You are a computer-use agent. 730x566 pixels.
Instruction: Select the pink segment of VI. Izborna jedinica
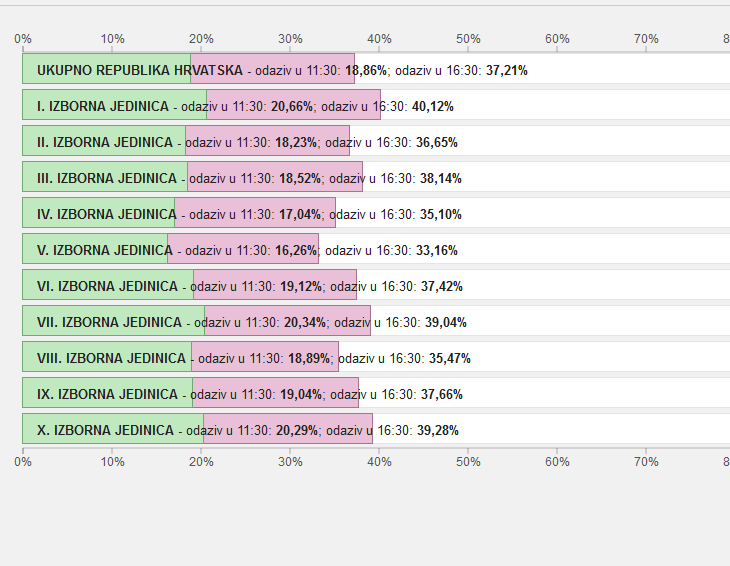click(275, 285)
